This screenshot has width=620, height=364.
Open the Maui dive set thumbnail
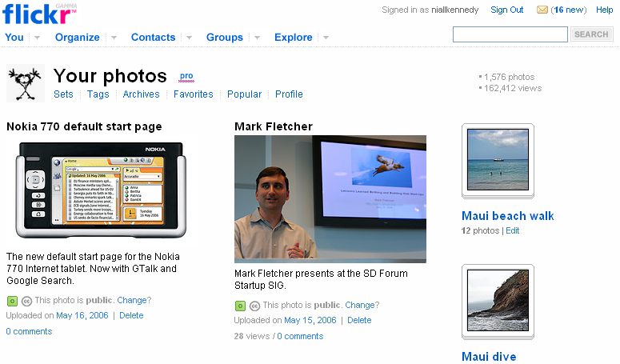[498, 301]
